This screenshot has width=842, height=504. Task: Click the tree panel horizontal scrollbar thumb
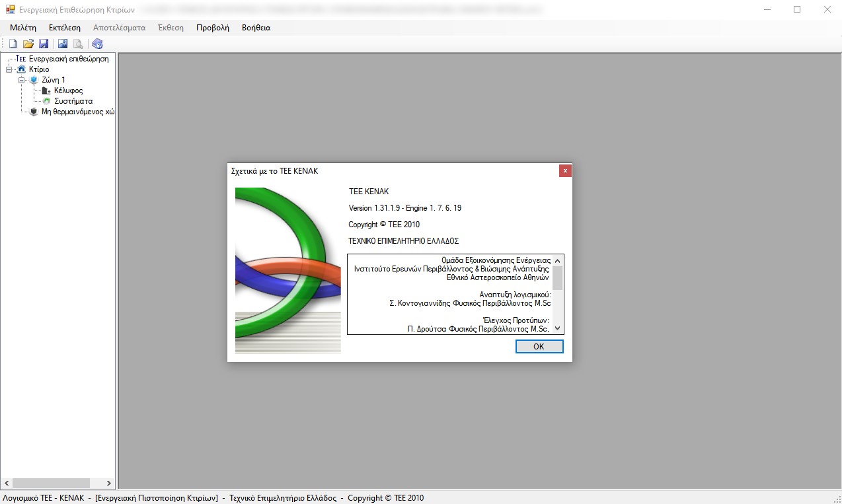(x=50, y=483)
